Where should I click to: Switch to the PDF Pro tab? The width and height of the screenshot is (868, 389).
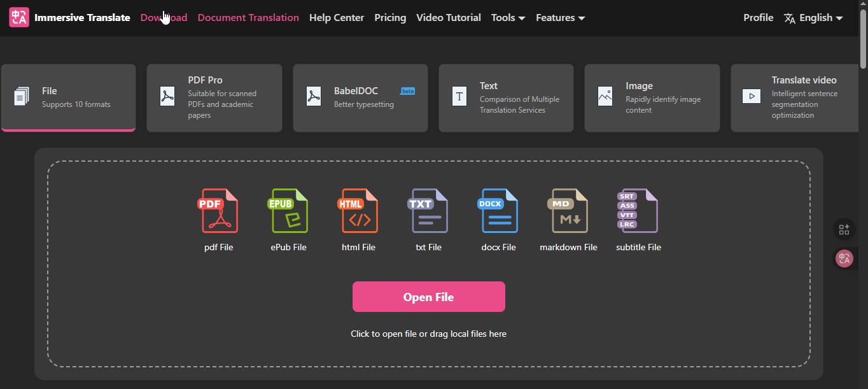coord(214,97)
